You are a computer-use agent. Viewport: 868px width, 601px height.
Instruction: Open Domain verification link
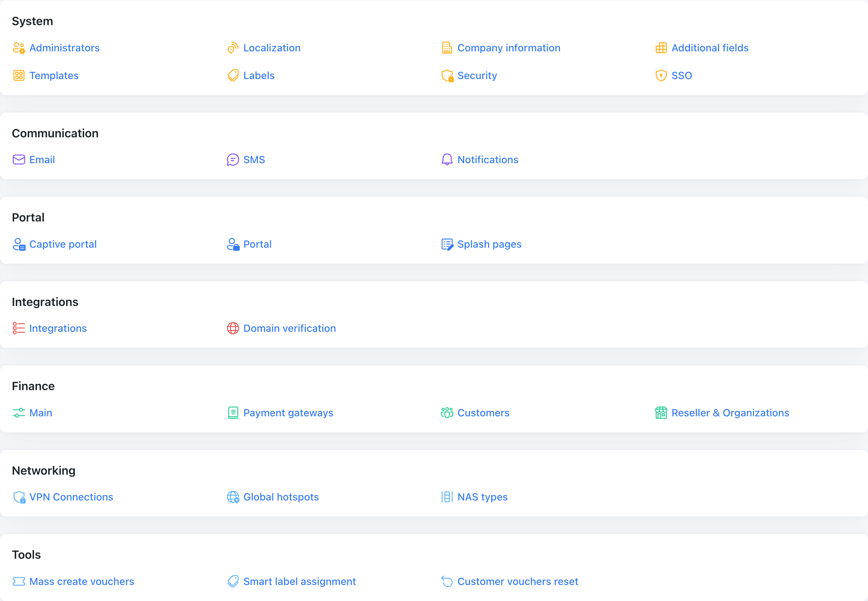click(x=289, y=329)
